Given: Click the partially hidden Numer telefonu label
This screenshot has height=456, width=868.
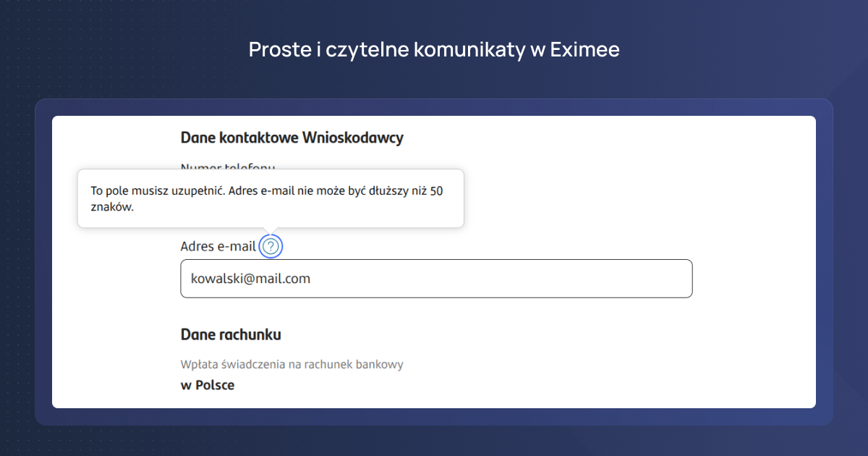Looking at the screenshot, I should click(227, 167).
